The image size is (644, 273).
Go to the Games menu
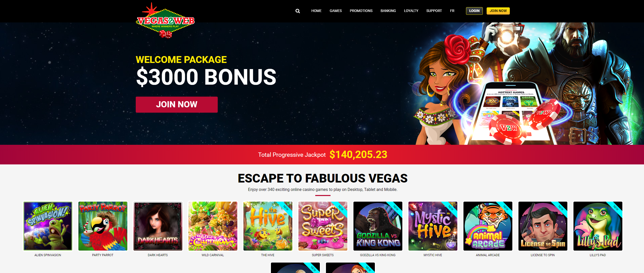pyautogui.click(x=336, y=11)
